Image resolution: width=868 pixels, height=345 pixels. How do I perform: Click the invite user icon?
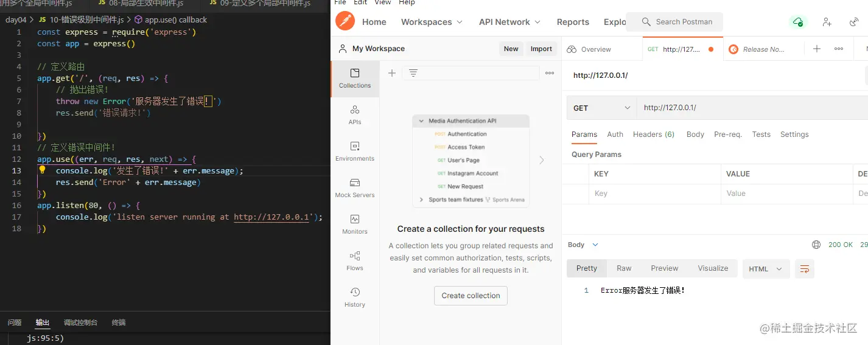click(x=827, y=22)
